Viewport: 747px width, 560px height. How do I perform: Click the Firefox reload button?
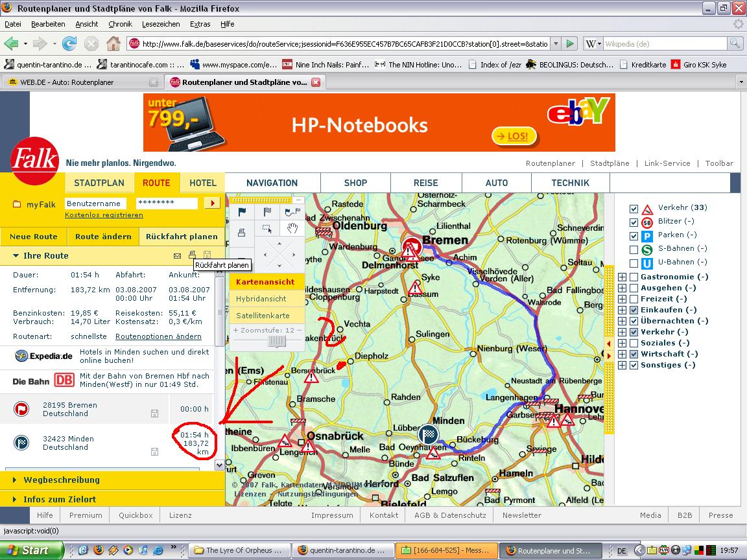[69, 44]
